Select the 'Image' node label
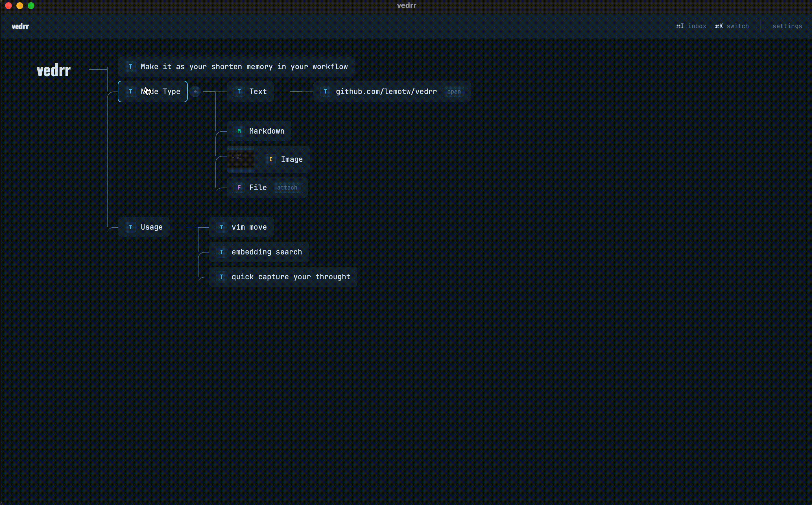 click(x=292, y=159)
